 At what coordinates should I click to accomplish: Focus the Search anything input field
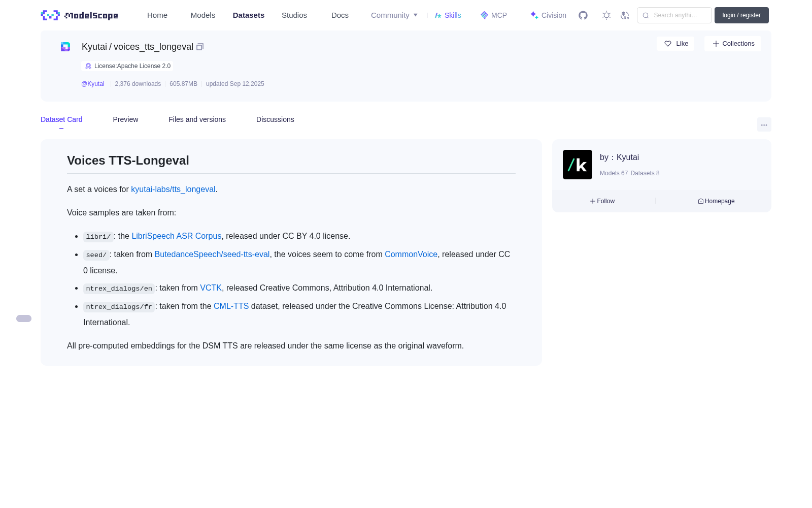click(674, 15)
